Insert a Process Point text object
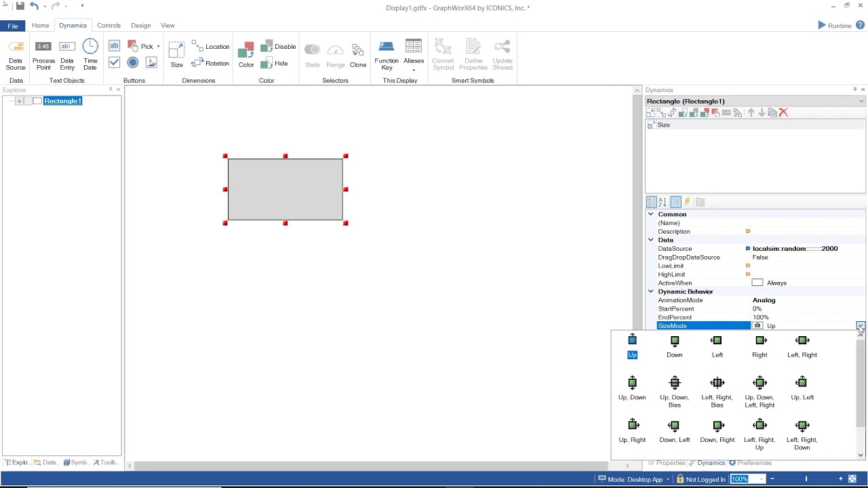This screenshot has height=488, width=868. 43,55
